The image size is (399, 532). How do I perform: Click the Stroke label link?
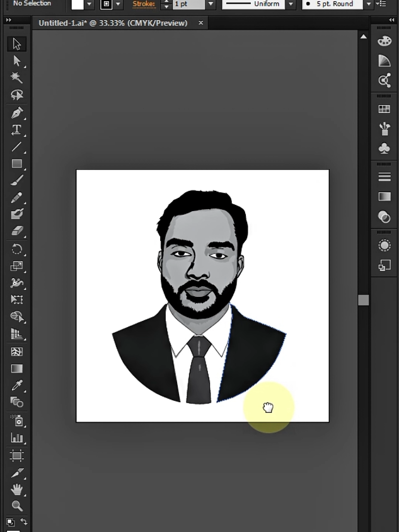144,4
